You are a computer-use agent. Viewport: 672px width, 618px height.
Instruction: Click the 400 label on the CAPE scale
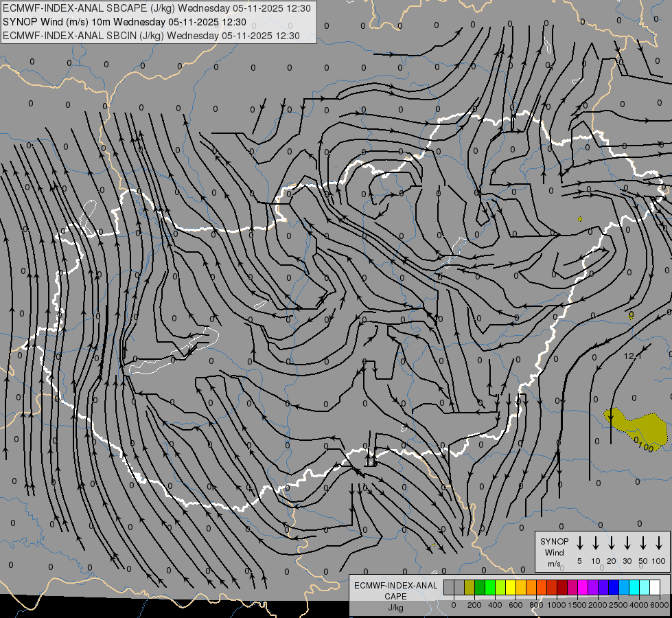tap(495, 605)
